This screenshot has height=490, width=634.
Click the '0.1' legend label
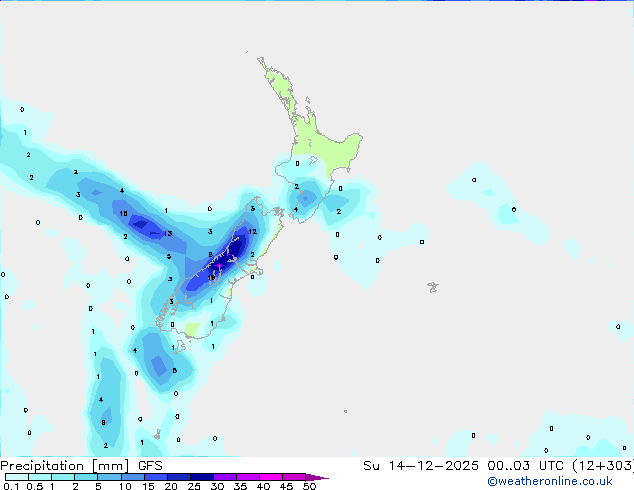pyautogui.click(x=11, y=486)
